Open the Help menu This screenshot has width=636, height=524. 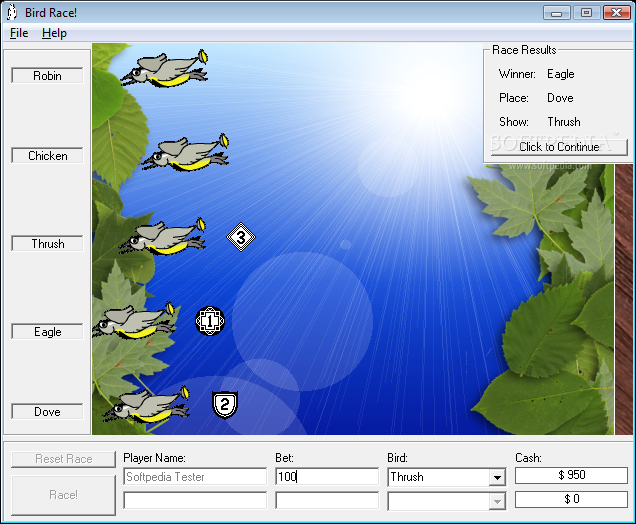tap(54, 33)
